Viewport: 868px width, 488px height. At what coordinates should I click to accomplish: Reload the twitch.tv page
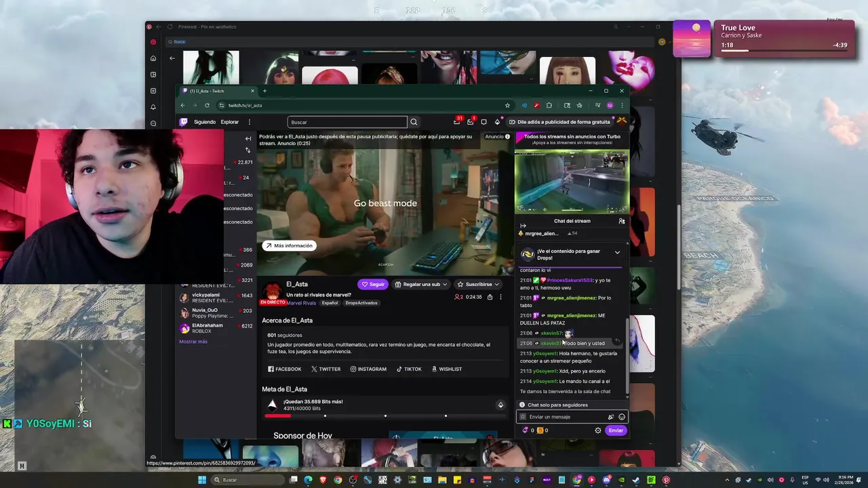pyautogui.click(x=207, y=105)
